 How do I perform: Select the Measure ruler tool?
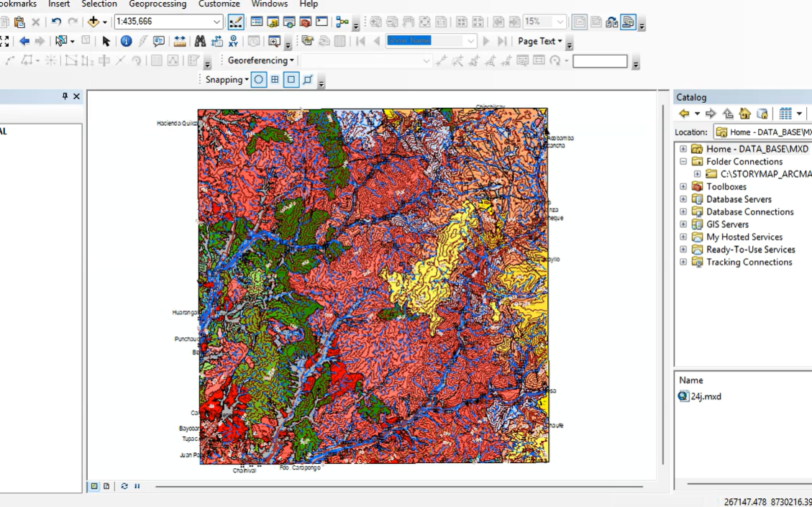(x=180, y=41)
